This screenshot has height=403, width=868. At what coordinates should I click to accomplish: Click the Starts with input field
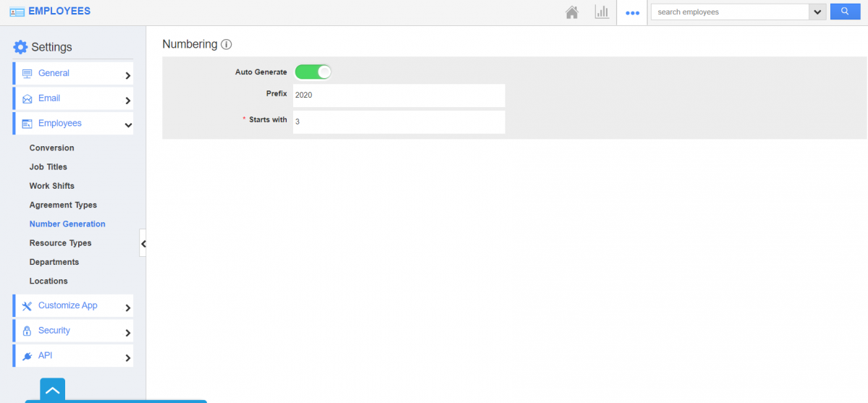click(x=397, y=122)
